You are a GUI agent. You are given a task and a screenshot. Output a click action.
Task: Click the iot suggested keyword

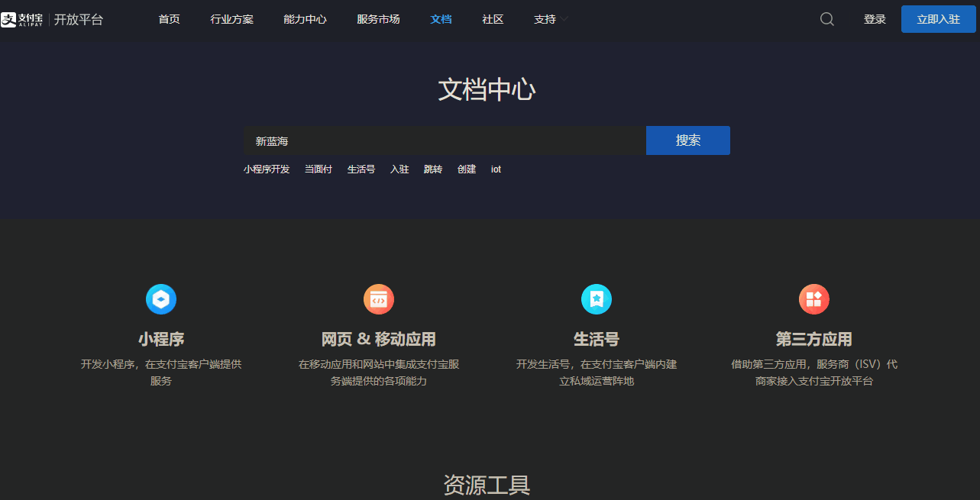pyautogui.click(x=496, y=169)
